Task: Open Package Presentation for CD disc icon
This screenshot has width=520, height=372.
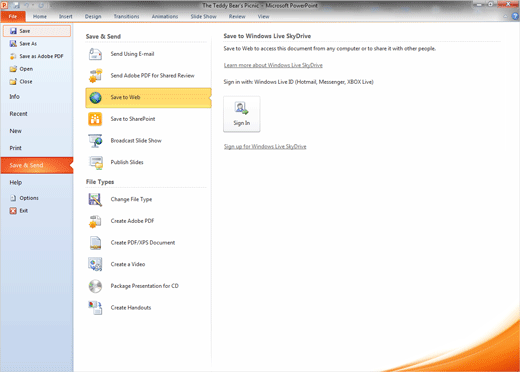Action: pos(95,286)
